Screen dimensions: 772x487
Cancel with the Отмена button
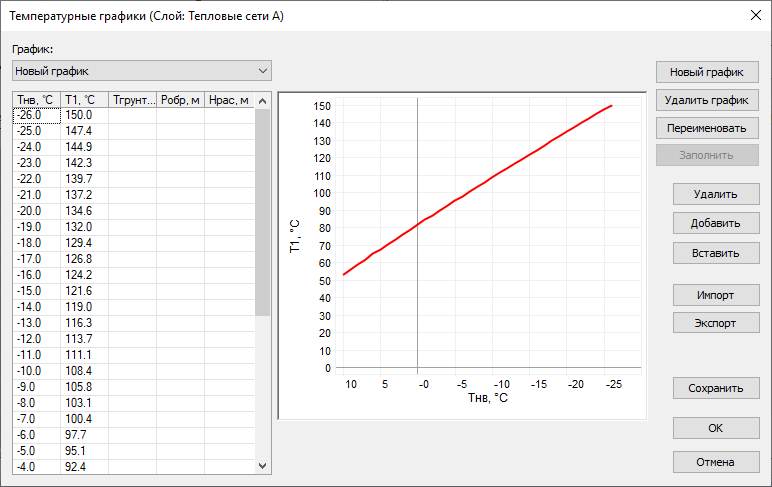coord(715,462)
